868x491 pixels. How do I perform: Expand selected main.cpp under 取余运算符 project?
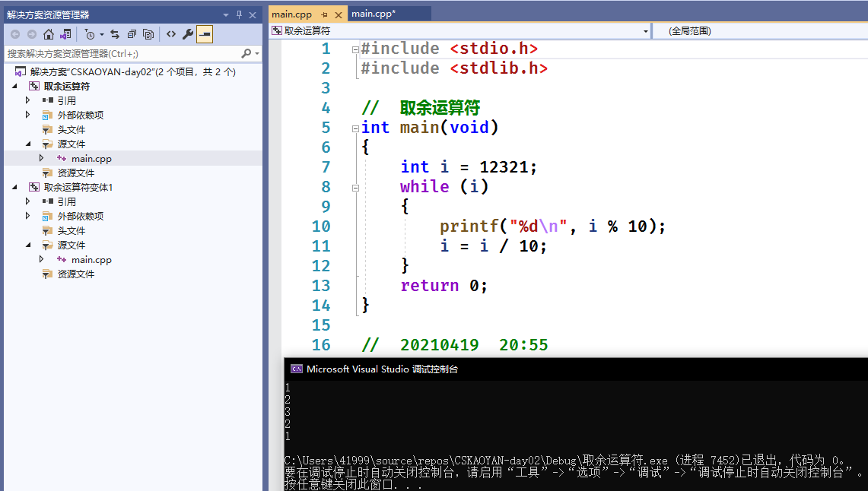pyautogui.click(x=42, y=158)
